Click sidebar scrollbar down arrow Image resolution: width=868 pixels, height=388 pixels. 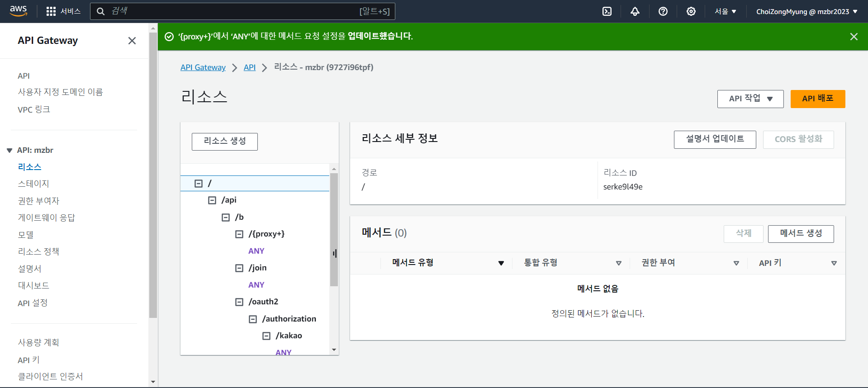pos(153,382)
